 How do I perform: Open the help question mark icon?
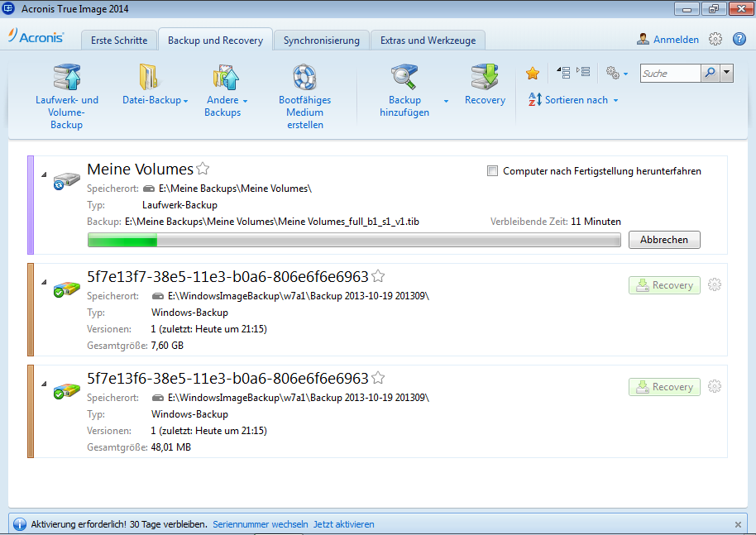coord(739,40)
